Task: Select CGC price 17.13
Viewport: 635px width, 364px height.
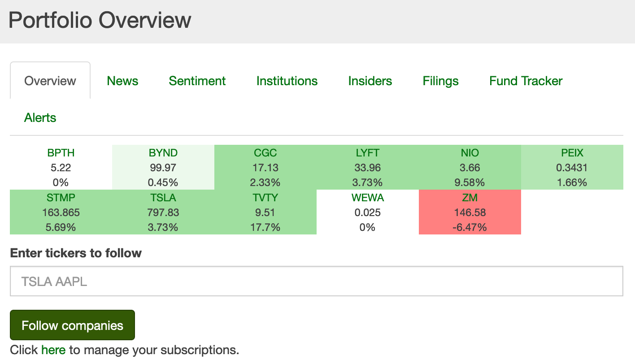Action: pyautogui.click(x=265, y=168)
